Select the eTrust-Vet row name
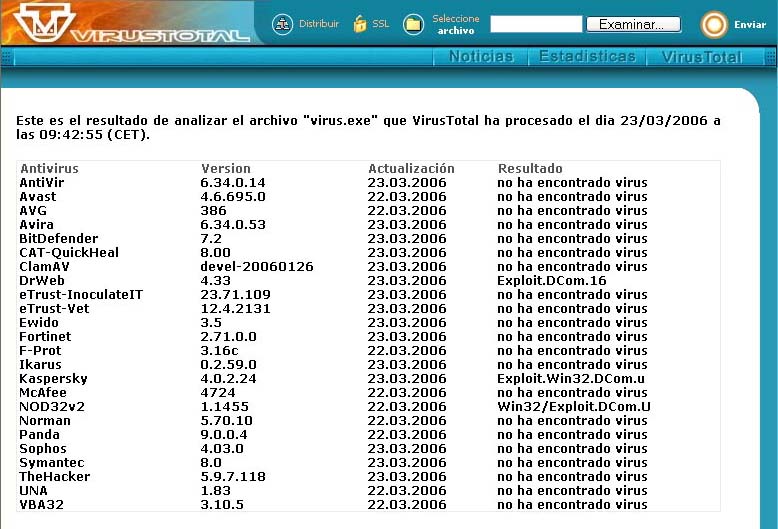Screen dimensions: 778x529 tap(54, 309)
